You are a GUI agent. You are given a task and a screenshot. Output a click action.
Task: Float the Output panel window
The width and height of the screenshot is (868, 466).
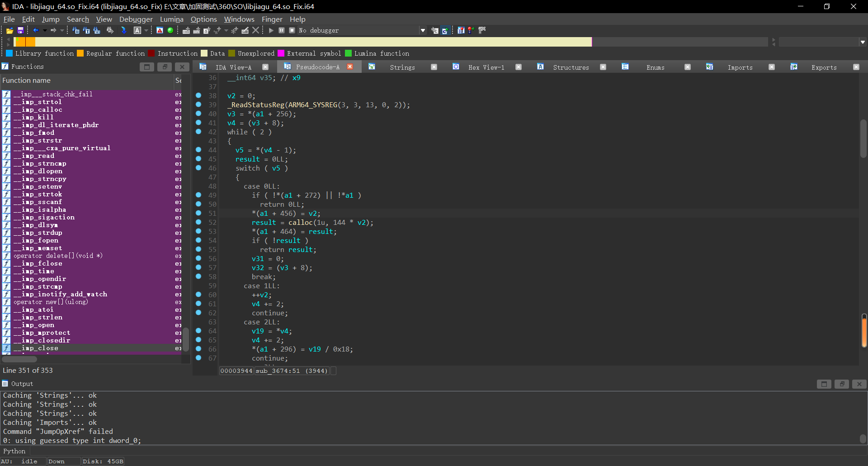click(842, 384)
